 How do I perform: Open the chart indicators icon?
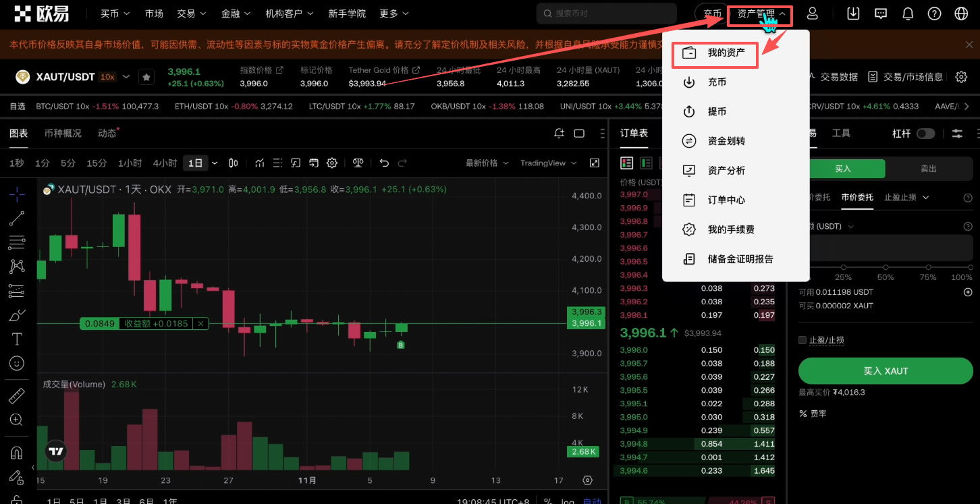(x=259, y=163)
